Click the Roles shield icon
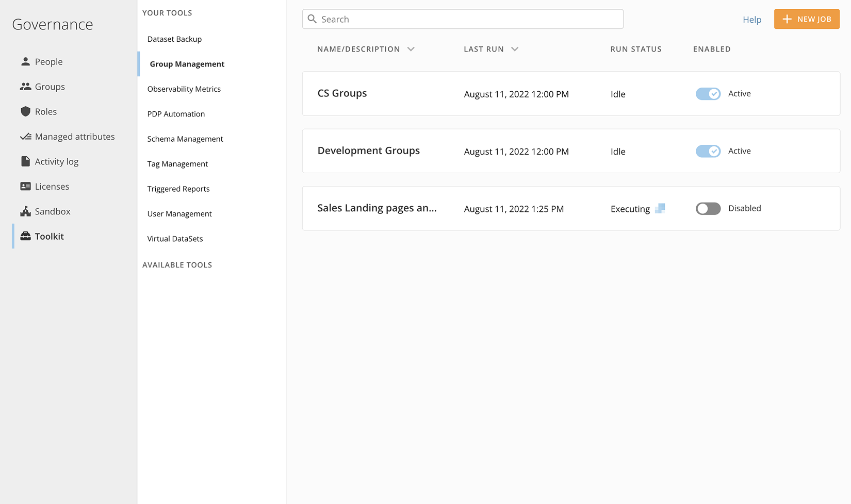 [25, 111]
